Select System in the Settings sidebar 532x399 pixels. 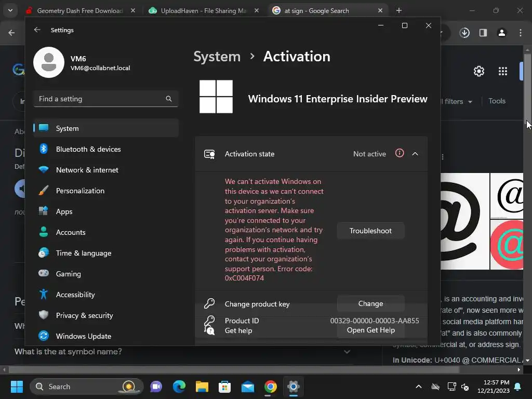tap(106, 128)
